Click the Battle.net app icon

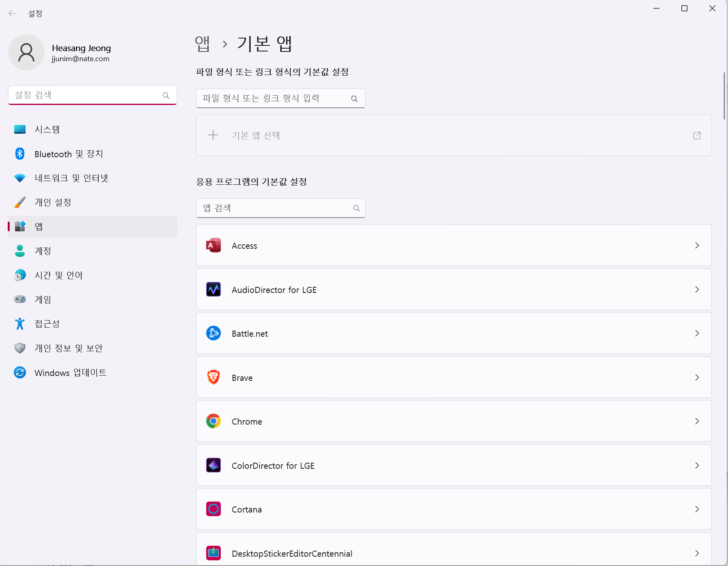[213, 333]
